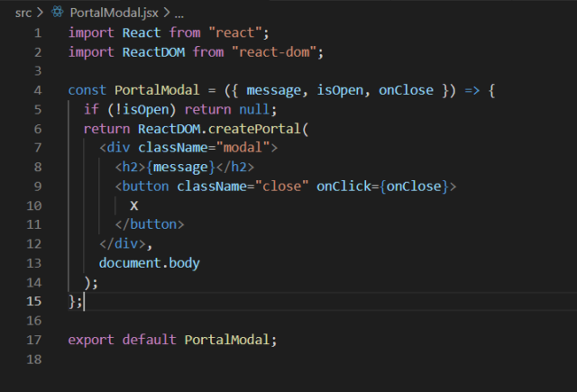Screen dimensions: 577x392
Task: Click createPortal on line 6
Action: click(x=254, y=129)
